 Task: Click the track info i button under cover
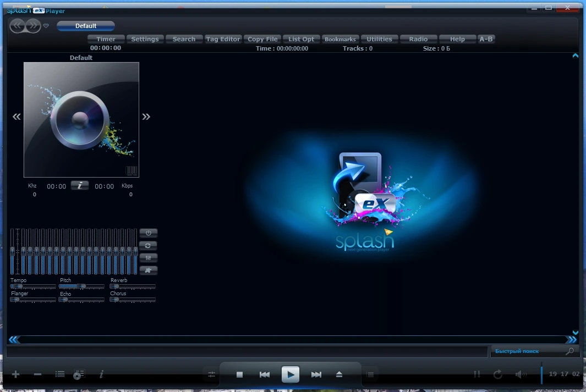[x=80, y=185]
